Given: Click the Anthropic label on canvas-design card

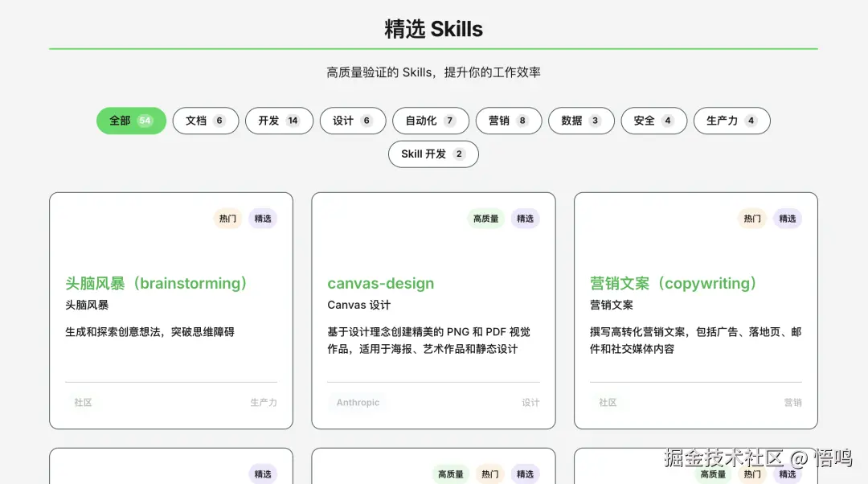Looking at the screenshot, I should (x=358, y=403).
